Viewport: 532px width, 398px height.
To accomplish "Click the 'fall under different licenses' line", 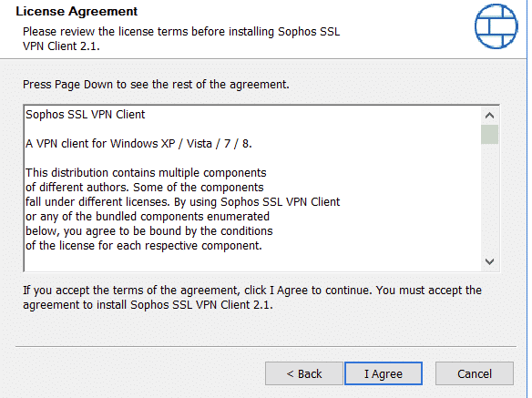I will click(x=182, y=202).
